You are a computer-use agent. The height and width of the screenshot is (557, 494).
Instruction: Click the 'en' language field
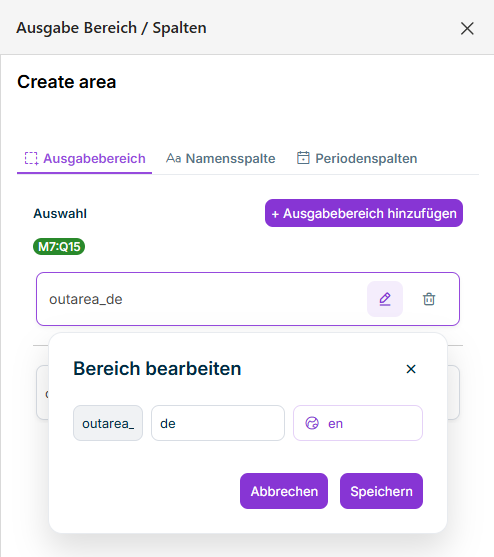pyautogui.click(x=358, y=423)
